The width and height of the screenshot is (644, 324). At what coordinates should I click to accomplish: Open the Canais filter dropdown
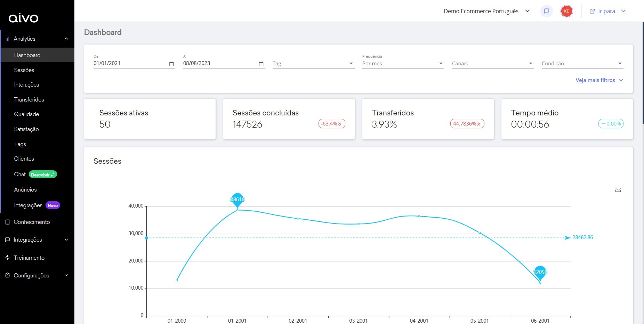coord(492,64)
